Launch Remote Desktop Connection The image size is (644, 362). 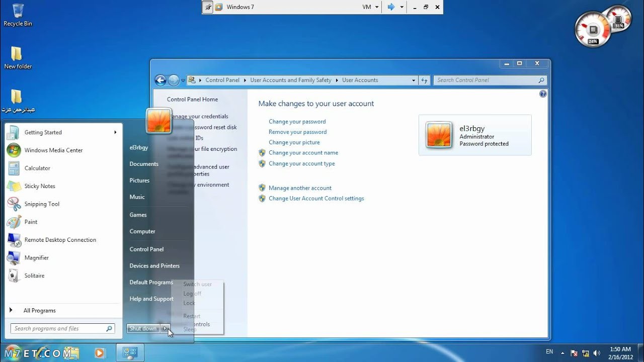(63, 240)
